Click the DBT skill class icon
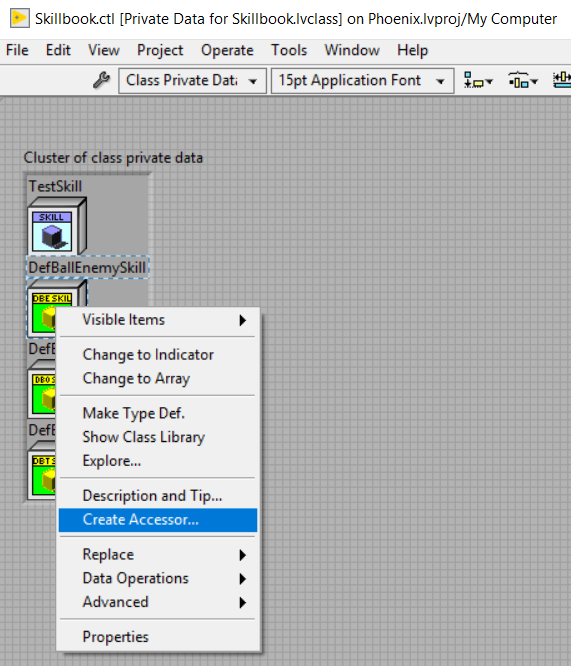 [x=42, y=474]
